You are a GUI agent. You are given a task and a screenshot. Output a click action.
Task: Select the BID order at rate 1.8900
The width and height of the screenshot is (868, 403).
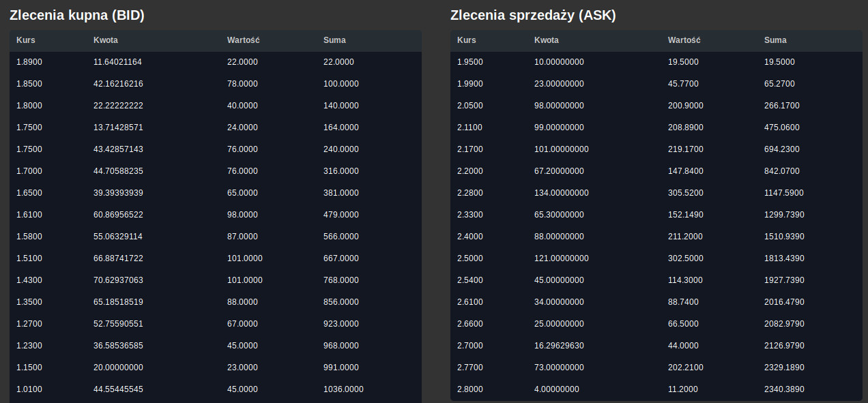pyautogui.click(x=216, y=62)
